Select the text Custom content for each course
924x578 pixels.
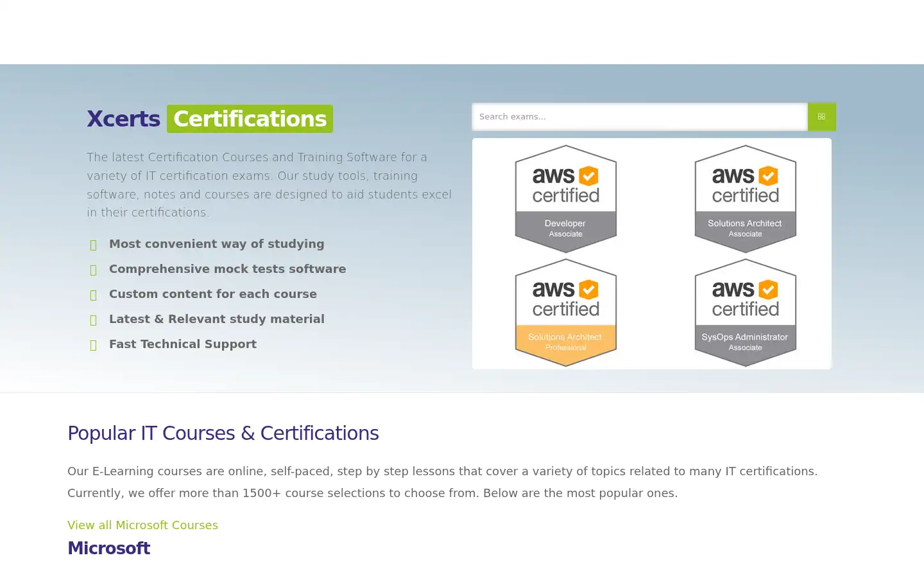[213, 294]
